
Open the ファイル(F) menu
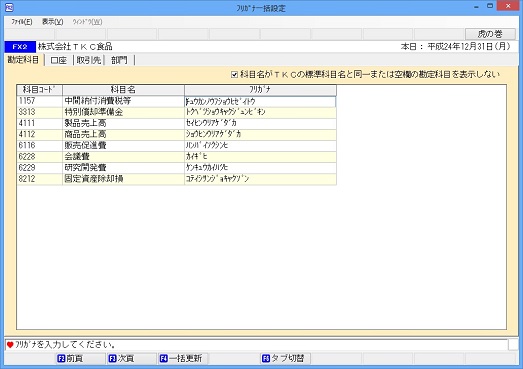click(21, 22)
